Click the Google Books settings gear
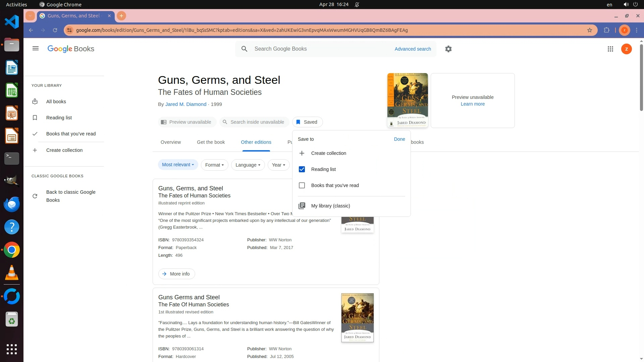The width and height of the screenshot is (644, 362). tap(448, 49)
